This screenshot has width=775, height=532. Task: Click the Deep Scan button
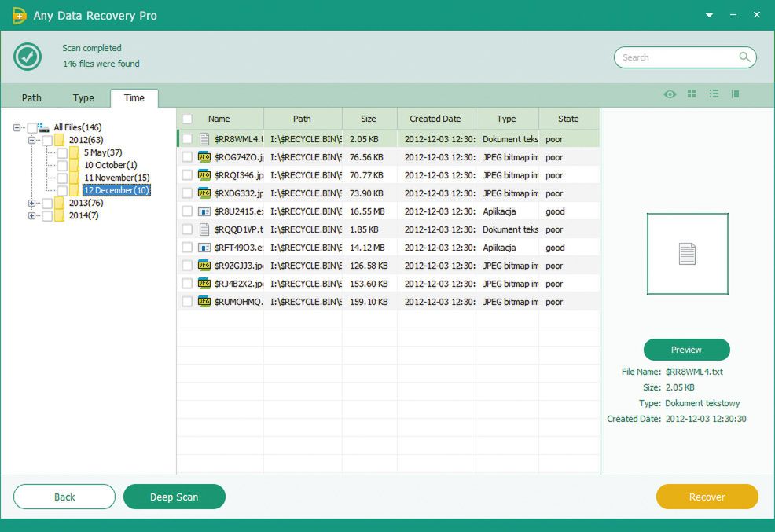[174, 497]
